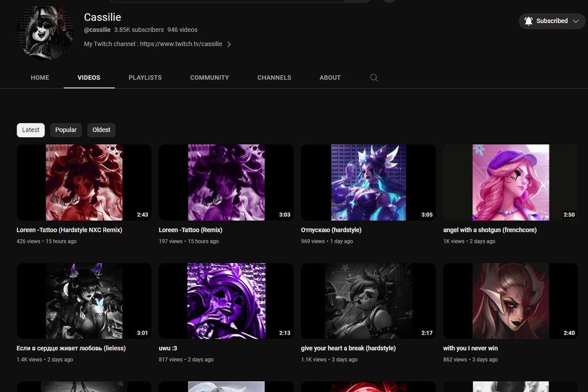588x392 pixels.
Task: Click title give your heart a break (hardstyle)
Action: tap(348, 348)
